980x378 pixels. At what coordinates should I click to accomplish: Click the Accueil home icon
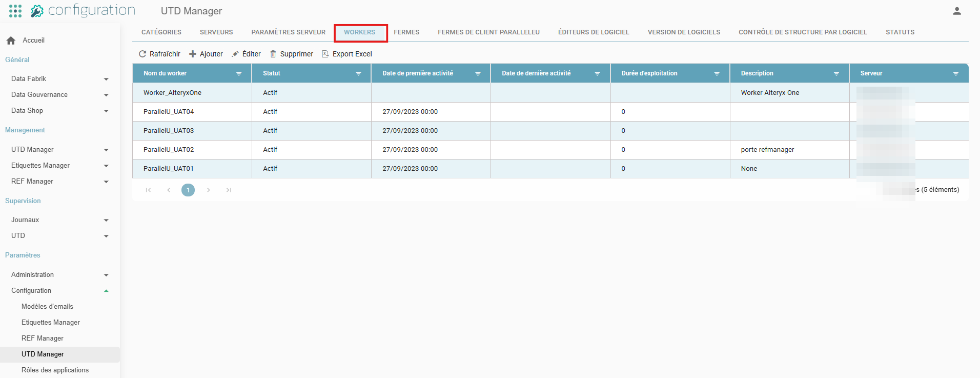(11, 41)
